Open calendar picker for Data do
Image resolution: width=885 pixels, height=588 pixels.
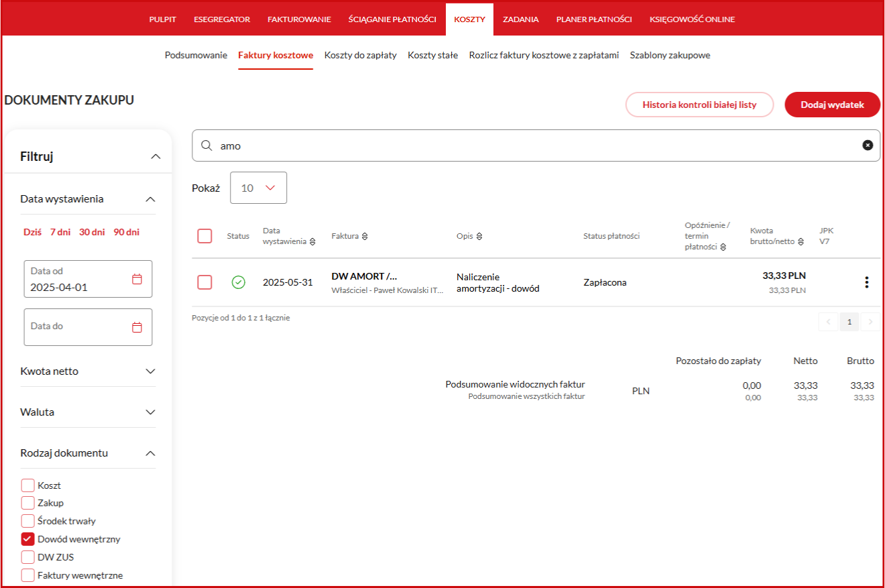pyautogui.click(x=137, y=327)
